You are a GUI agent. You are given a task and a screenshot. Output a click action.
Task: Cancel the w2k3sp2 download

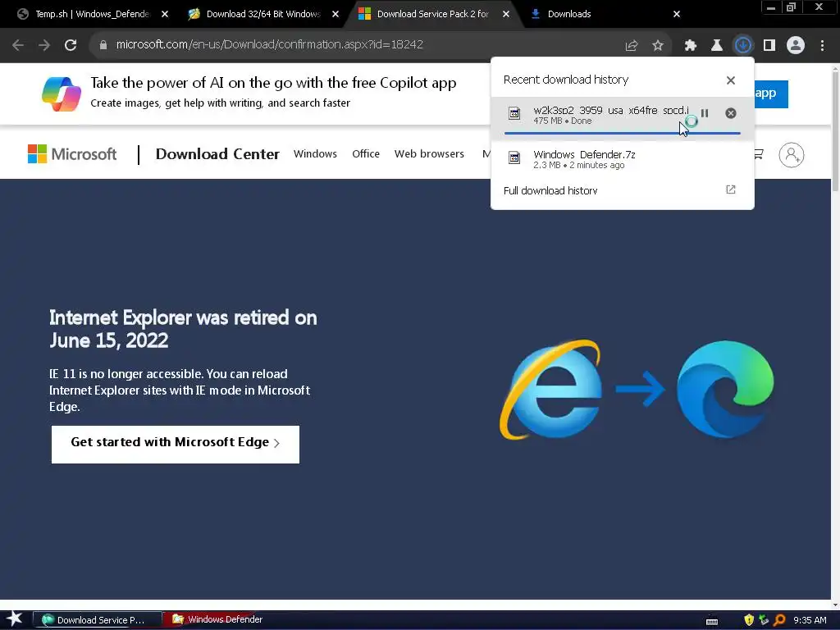coord(731,113)
